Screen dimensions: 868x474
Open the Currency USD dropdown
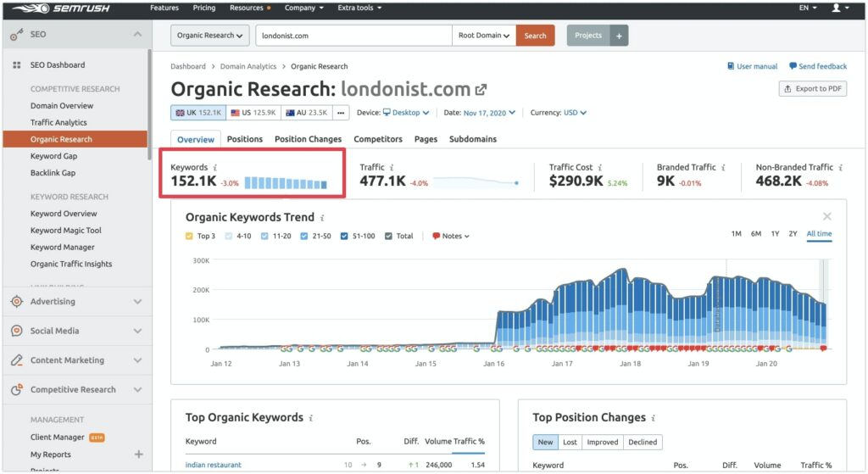click(575, 113)
